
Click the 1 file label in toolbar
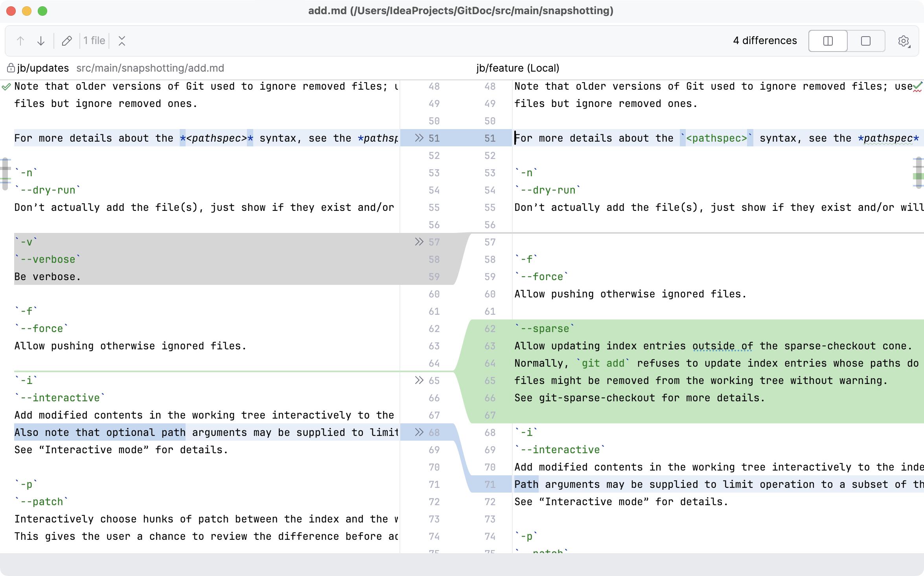click(94, 41)
